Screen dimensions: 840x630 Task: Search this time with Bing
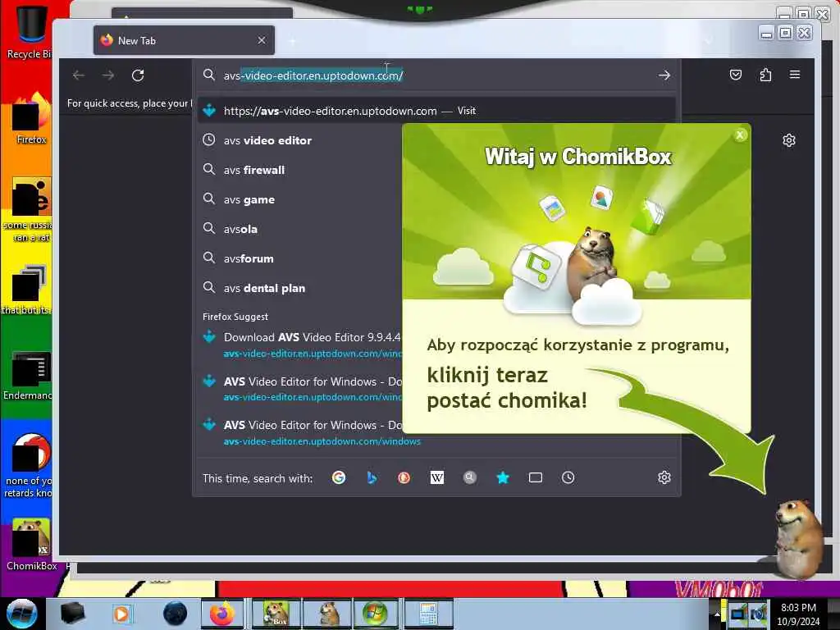[372, 477]
